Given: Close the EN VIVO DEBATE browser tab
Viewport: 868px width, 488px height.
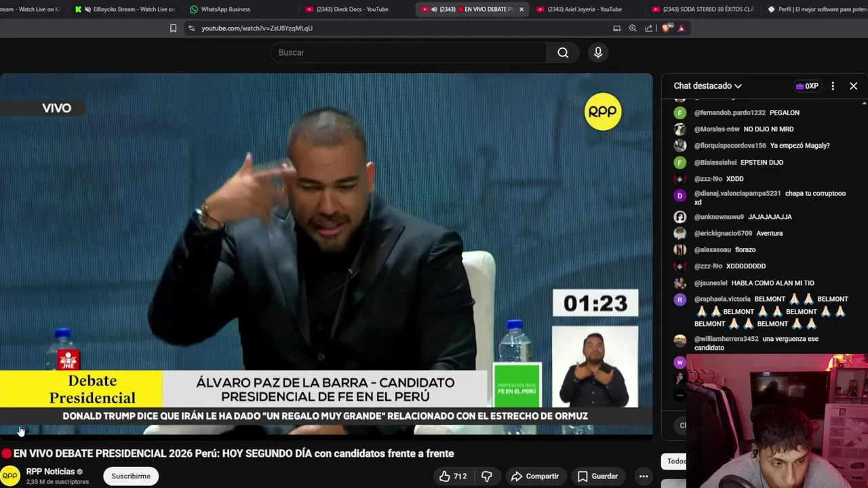Looking at the screenshot, I should (x=521, y=9).
